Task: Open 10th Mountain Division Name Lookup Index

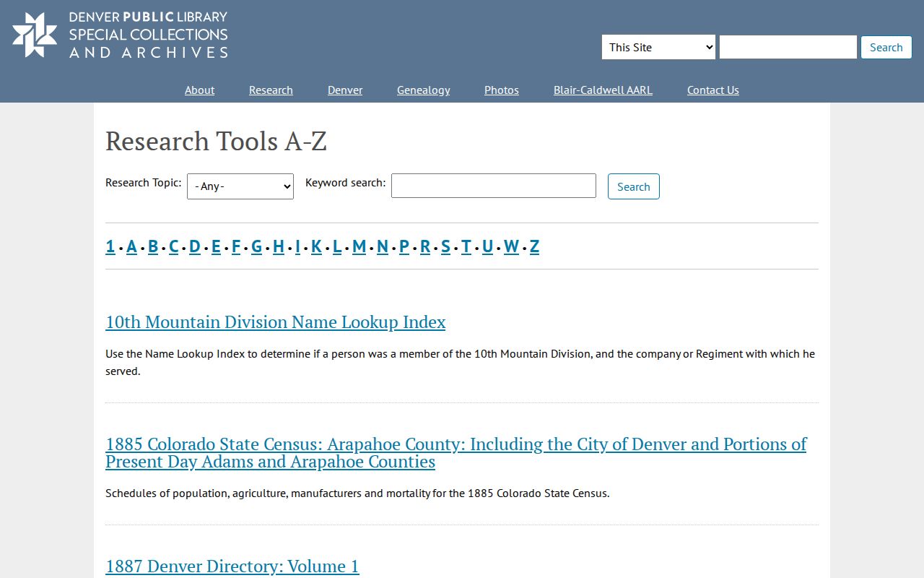Action: click(275, 322)
